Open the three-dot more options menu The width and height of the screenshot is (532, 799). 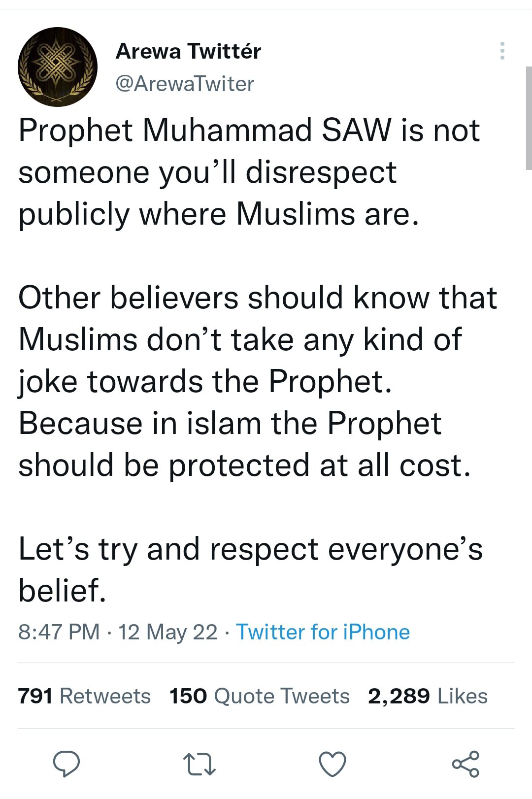click(502, 51)
